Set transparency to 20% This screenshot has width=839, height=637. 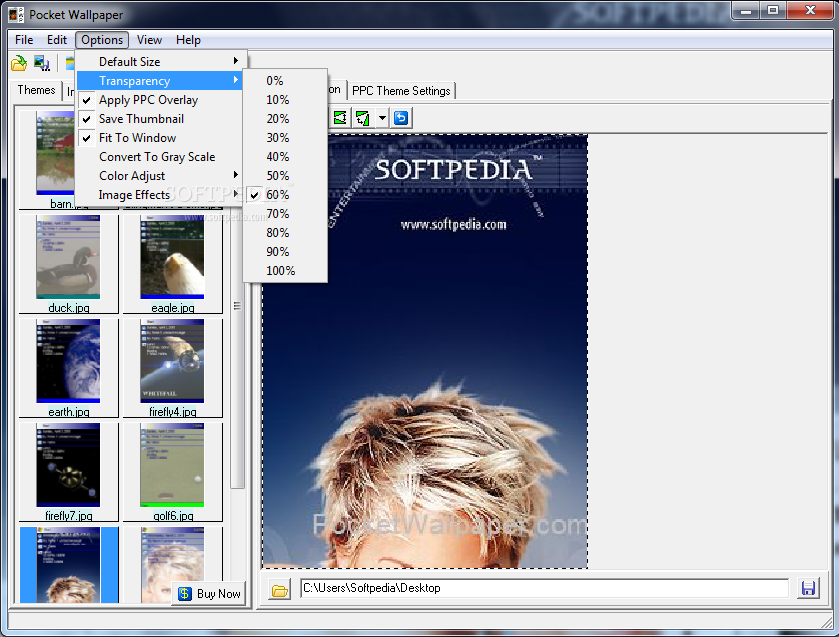pyautogui.click(x=285, y=119)
